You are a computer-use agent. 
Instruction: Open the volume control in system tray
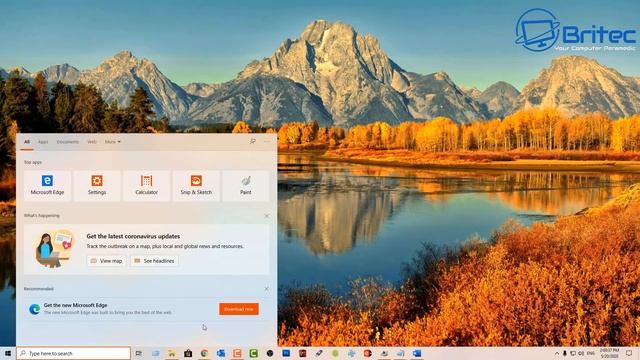click(581, 353)
